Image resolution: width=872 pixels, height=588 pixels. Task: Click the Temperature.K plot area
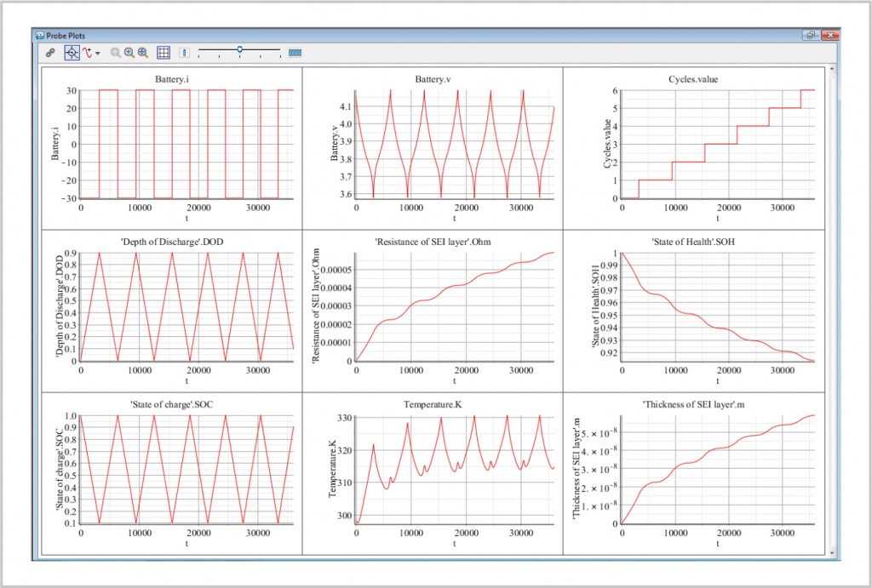point(455,469)
